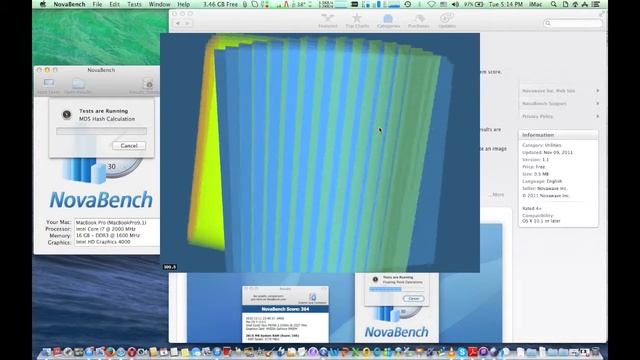Image resolution: width=640 pixels, height=360 pixels.
Task: Open the Edit menu
Action: click(114, 4)
